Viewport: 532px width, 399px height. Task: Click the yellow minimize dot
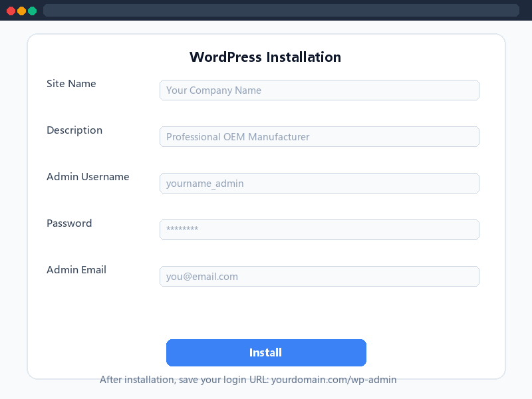point(22,11)
